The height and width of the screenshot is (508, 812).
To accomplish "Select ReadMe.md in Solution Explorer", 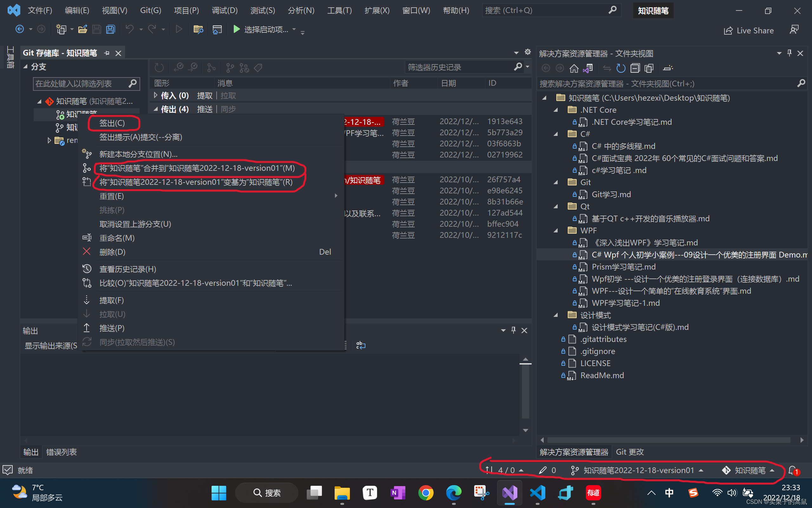I will 602,375.
